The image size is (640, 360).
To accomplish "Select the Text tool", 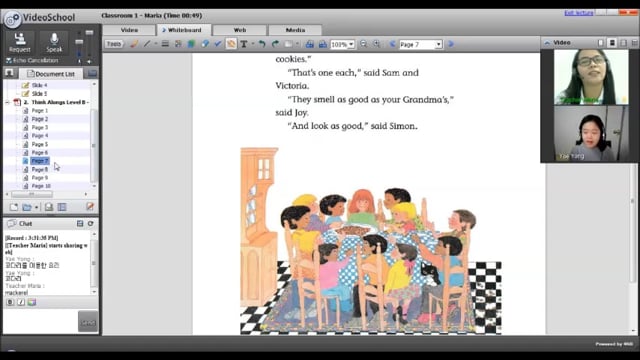I will point(244,44).
